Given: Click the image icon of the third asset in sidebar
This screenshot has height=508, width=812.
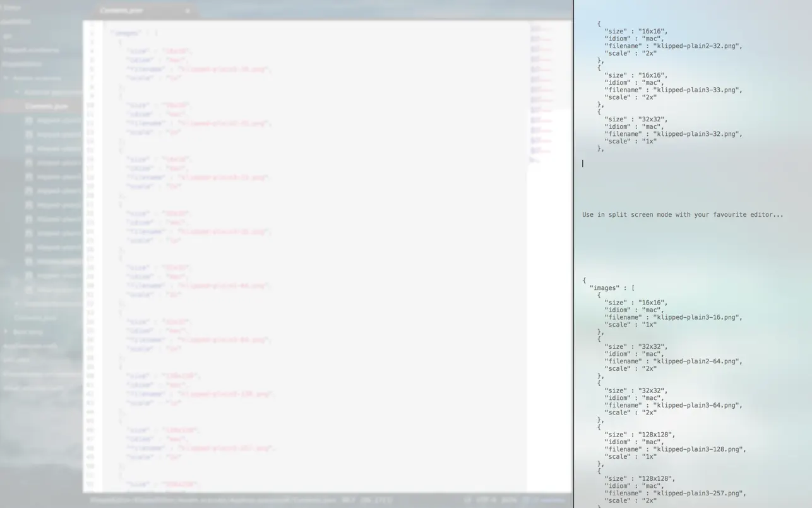Looking at the screenshot, I should click(x=28, y=148).
